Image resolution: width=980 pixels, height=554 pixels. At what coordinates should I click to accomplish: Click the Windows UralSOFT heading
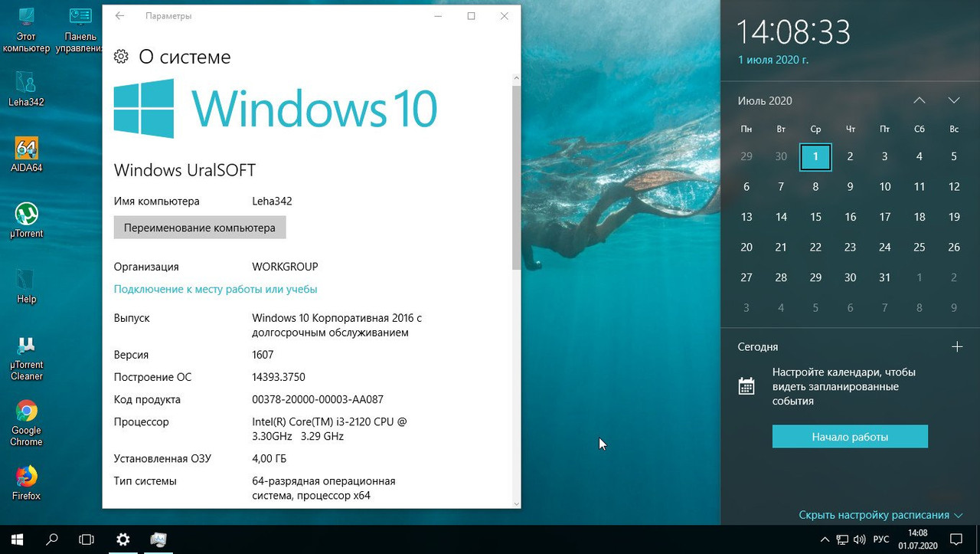point(185,170)
